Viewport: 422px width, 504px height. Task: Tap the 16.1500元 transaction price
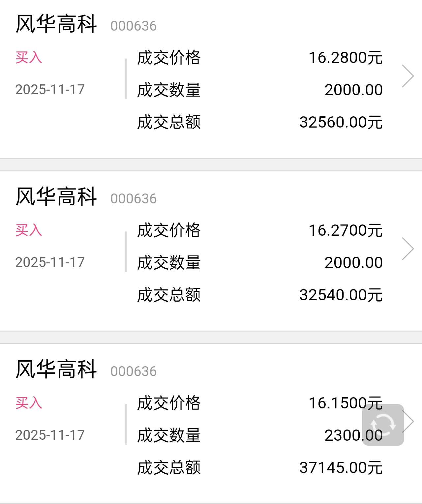pos(346,403)
